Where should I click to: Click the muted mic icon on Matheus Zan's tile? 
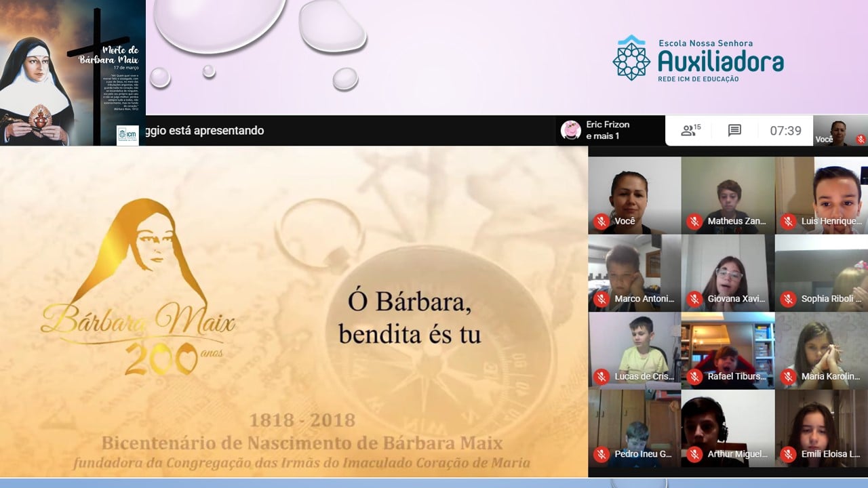[x=694, y=222]
